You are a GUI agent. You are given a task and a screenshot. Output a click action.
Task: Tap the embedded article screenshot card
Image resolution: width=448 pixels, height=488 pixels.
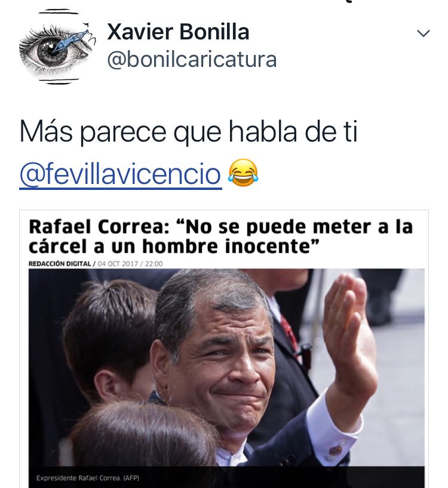pos(224,349)
